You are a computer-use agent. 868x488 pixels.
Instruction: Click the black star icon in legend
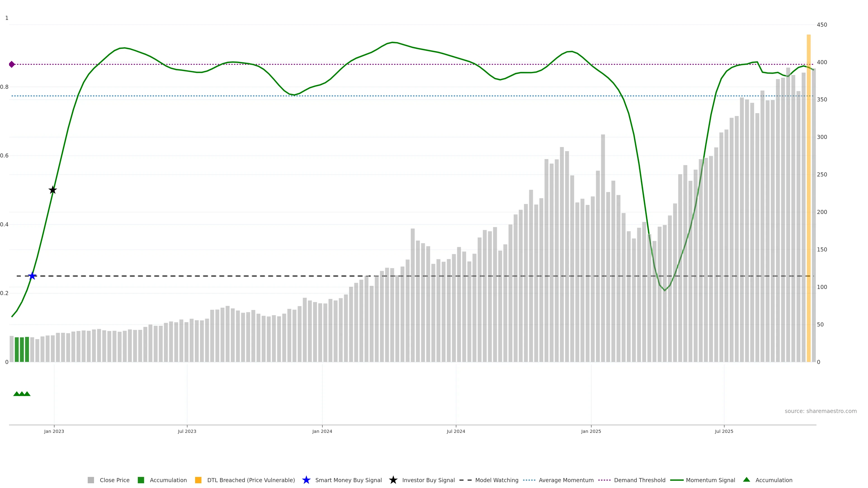[393, 480]
